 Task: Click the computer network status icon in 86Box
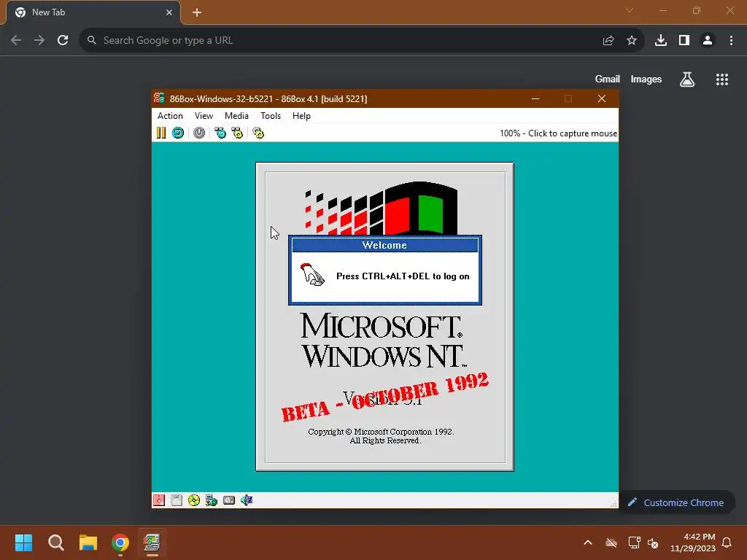pos(212,500)
